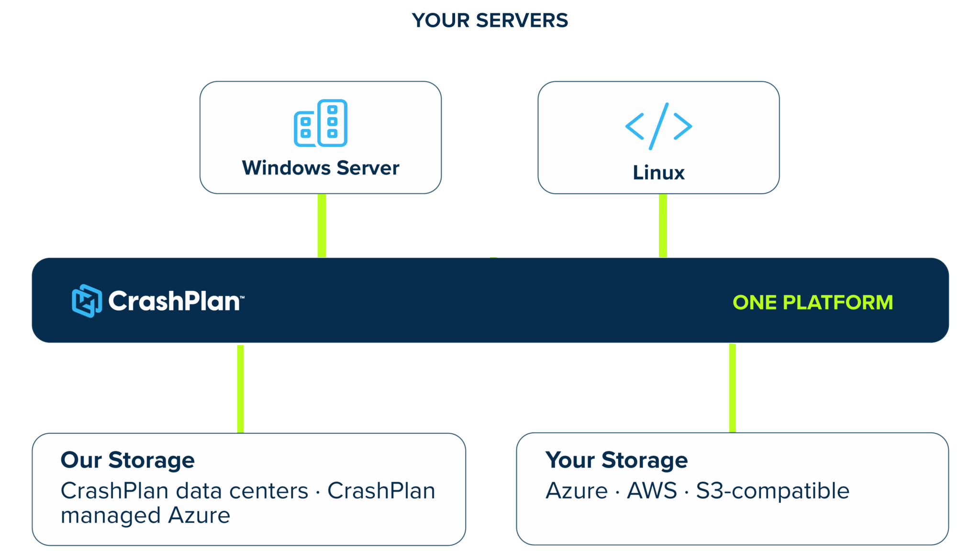This screenshot has width=980, height=551.
Task: Click the CrashPlan logo icon
Action: point(87,301)
